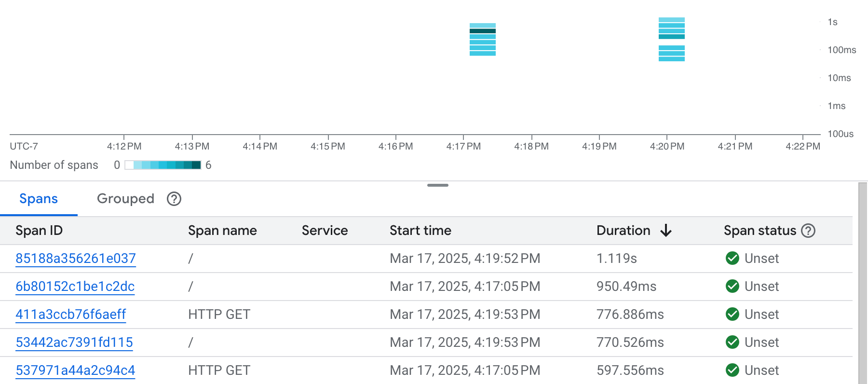Click the green check icon for span 85188a356261e037
Viewport: 868px width, 384px height.
point(732,259)
